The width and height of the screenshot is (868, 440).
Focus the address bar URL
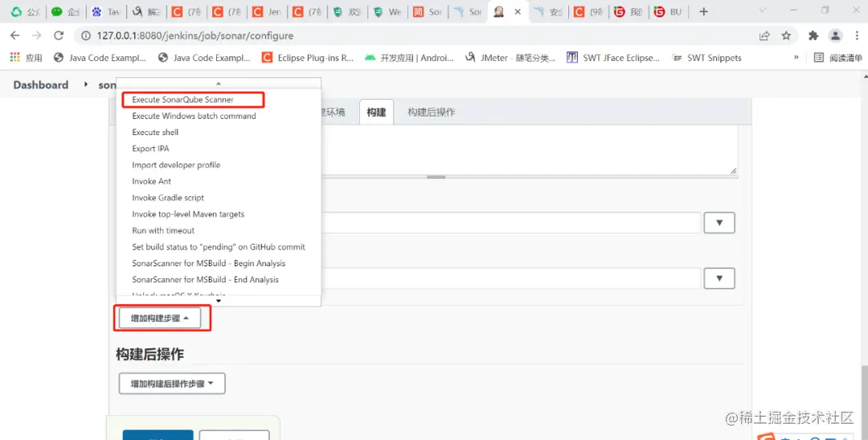click(x=194, y=35)
